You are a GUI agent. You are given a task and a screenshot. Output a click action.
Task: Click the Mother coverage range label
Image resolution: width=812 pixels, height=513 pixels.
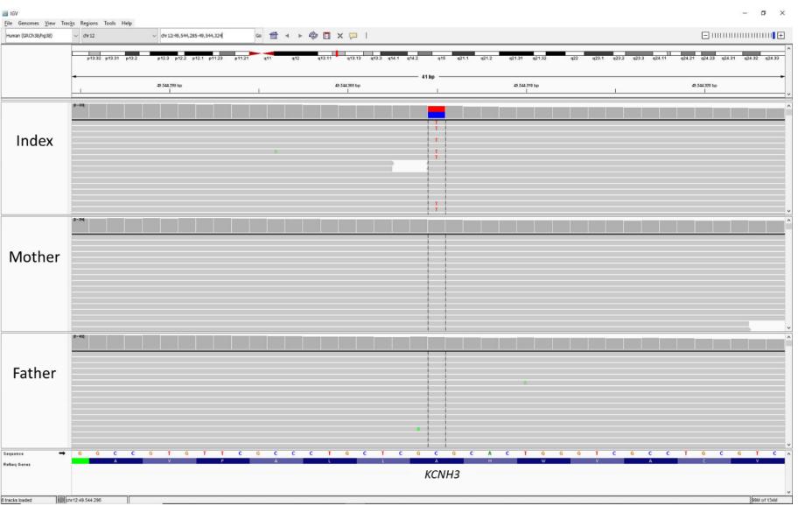pos(80,220)
